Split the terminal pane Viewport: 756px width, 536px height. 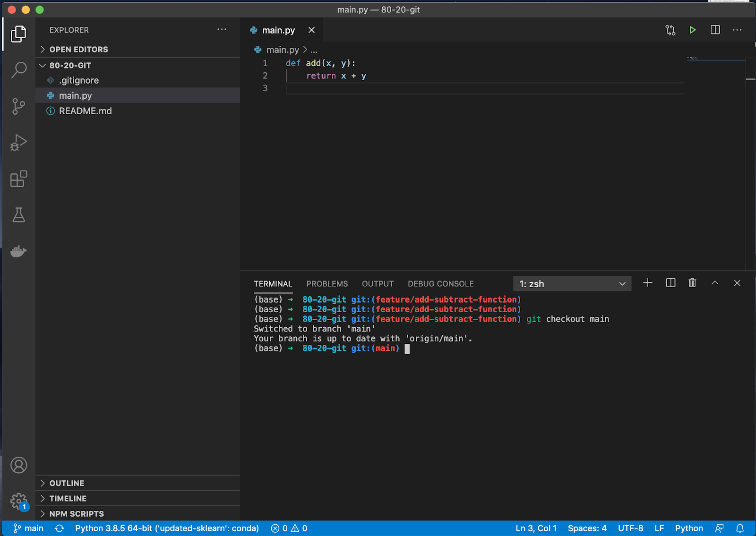[670, 283]
